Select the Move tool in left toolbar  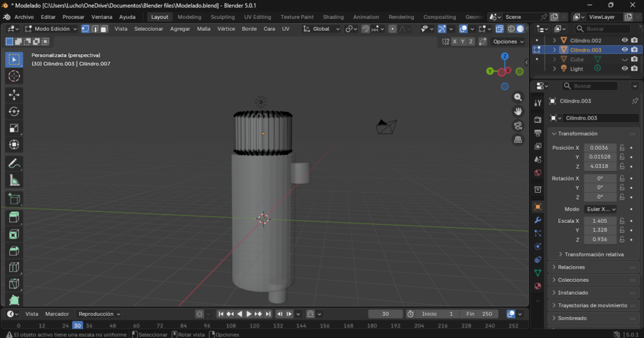[x=14, y=94]
